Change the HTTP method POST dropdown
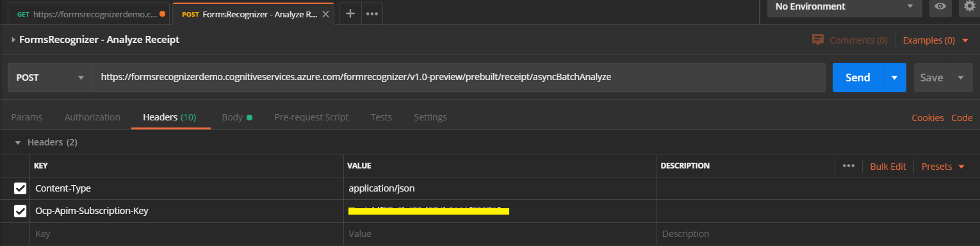Image resolution: width=980 pixels, height=246 pixels. click(50, 78)
